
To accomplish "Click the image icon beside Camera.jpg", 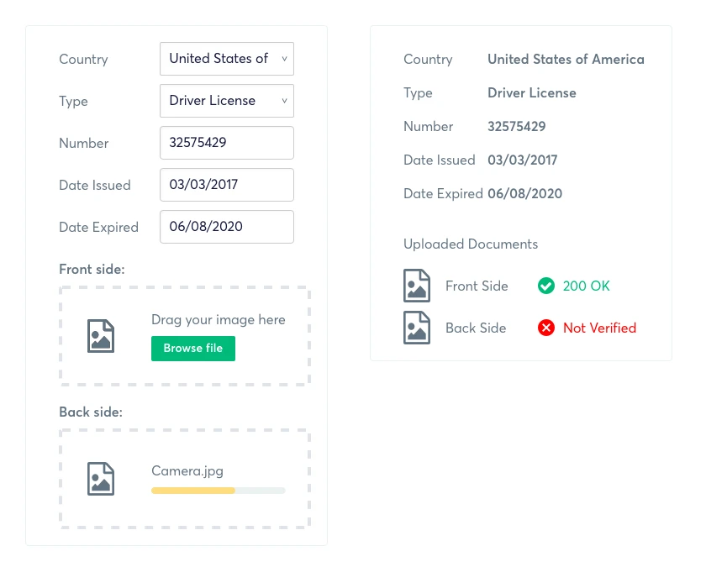I will click(x=101, y=478).
